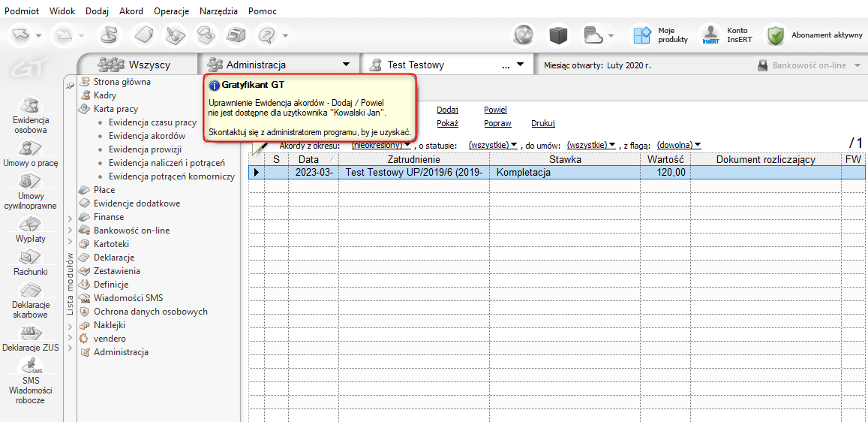Screen dimensions: 868x422
Task: Click the Wartość column header
Action: 666,159
